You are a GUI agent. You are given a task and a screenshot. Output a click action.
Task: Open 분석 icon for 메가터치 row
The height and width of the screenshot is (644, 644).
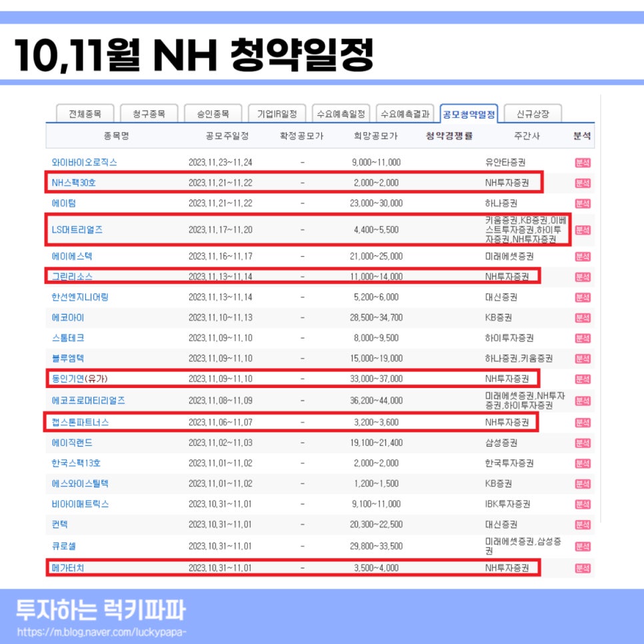[x=583, y=569]
